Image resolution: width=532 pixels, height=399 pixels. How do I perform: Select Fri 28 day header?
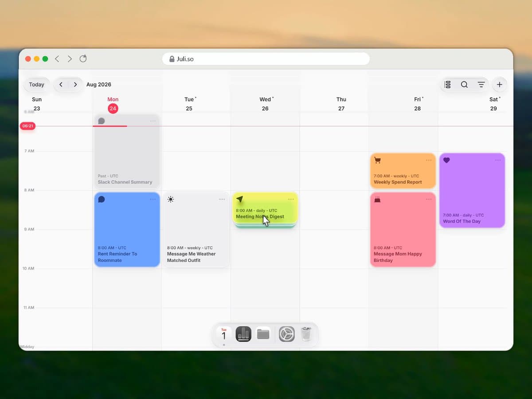tap(418, 104)
